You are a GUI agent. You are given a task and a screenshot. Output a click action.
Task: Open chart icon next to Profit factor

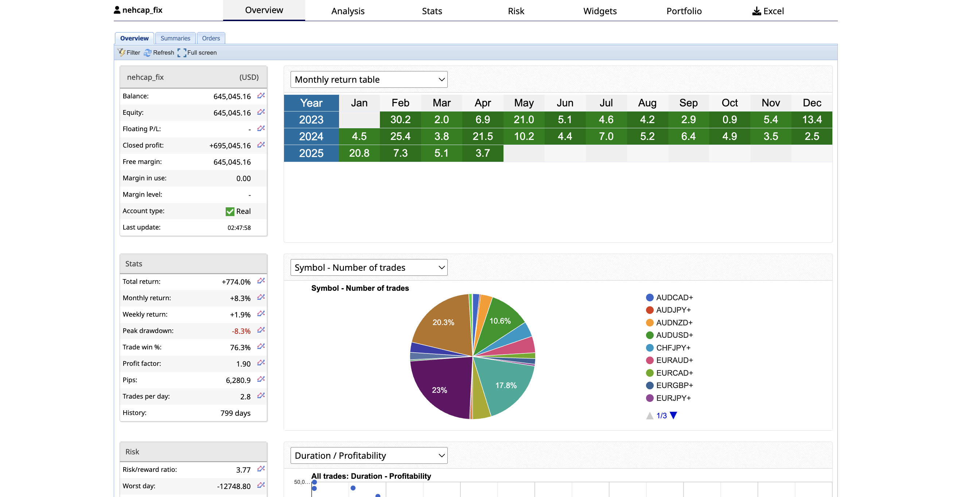click(261, 363)
